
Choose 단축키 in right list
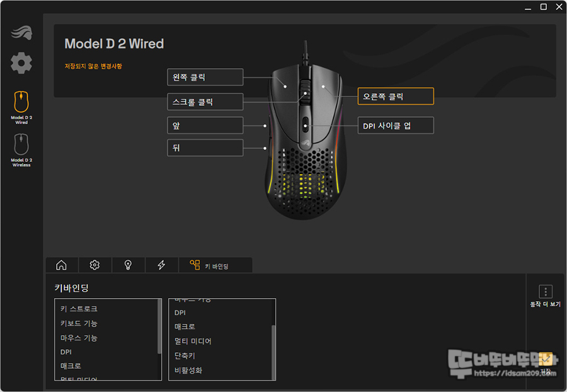pyautogui.click(x=185, y=356)
